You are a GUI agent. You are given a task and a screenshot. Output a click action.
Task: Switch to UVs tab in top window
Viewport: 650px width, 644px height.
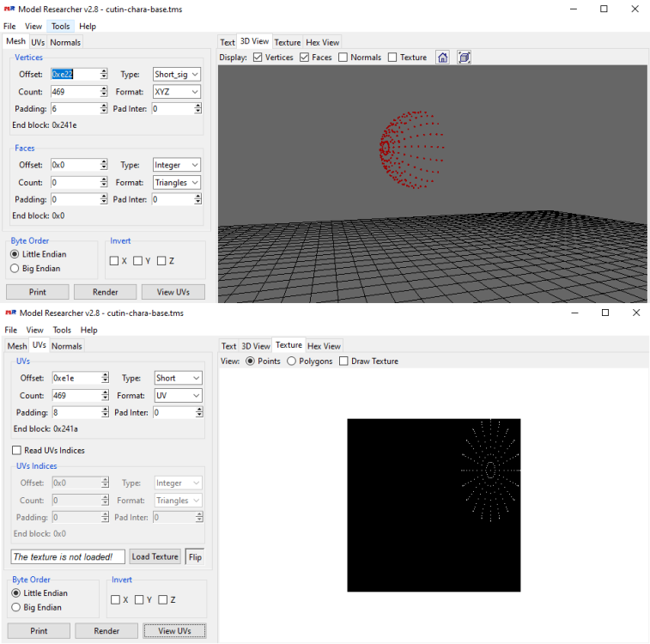pos(38,42)
